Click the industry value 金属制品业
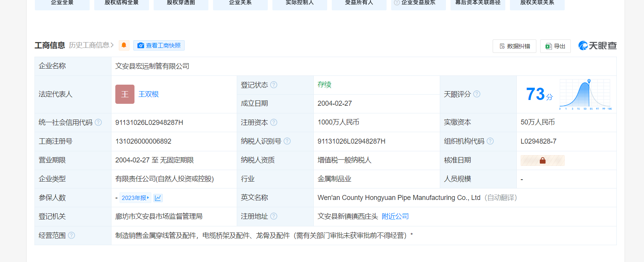Image resolution: width=644 pixels, height=262 pixels. [334, 179]
